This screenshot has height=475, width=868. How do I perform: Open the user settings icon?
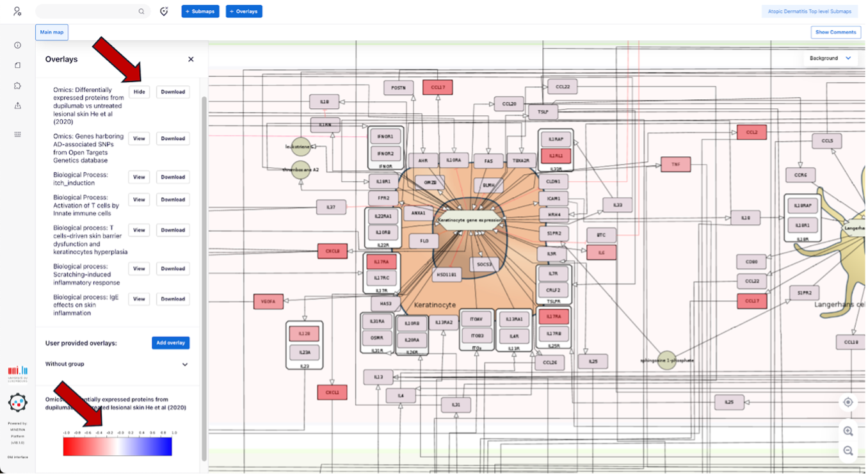pyautogui.click(x=17, y=12)
